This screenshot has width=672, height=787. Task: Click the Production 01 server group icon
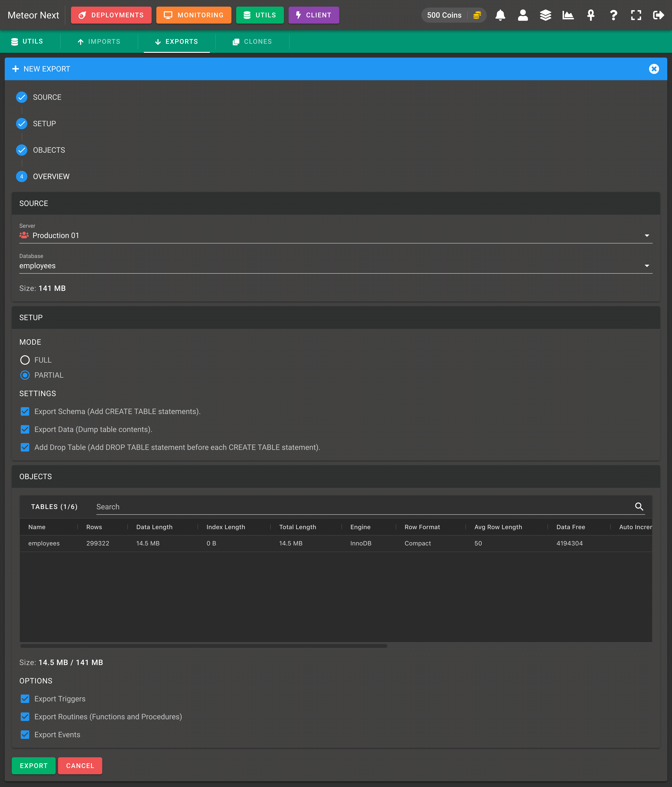24,235
